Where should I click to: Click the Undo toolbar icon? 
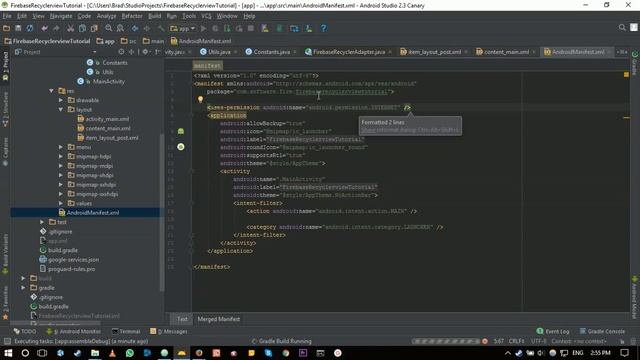44,28
